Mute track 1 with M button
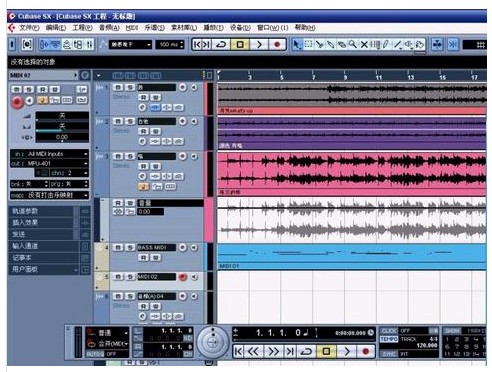Screen dimensions: 492x372 point(118,87)
